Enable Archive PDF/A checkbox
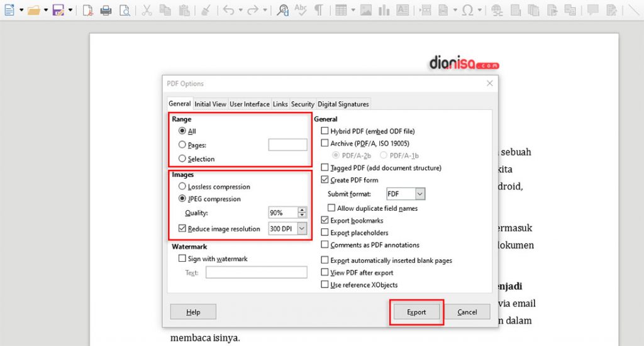Viewport: 644px width, 346px height. point(325,143)
